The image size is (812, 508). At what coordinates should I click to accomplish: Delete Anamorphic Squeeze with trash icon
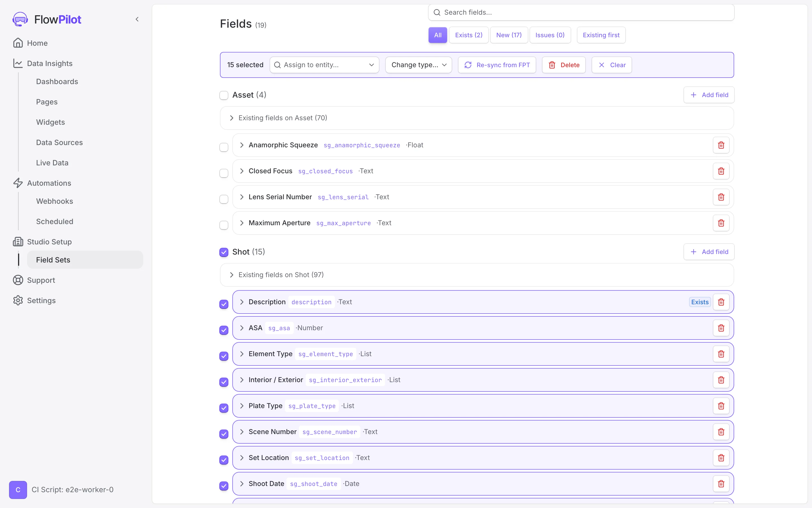(x=721, y=145)
